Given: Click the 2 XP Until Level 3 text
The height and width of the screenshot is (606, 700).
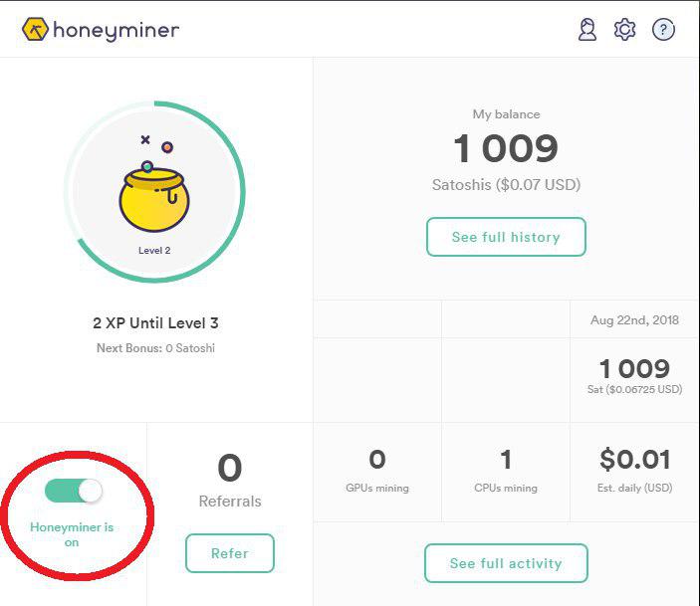Looking at the screenshot, I should 155,323.
